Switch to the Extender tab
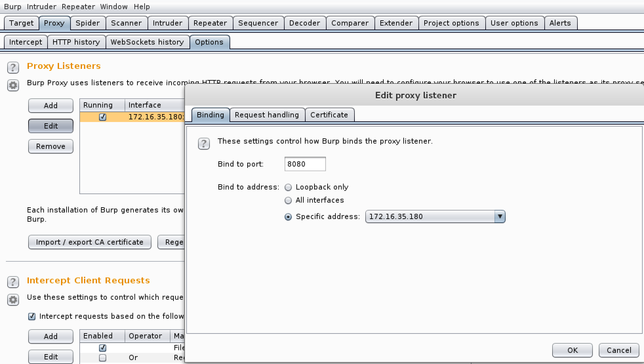 (396, 23)
